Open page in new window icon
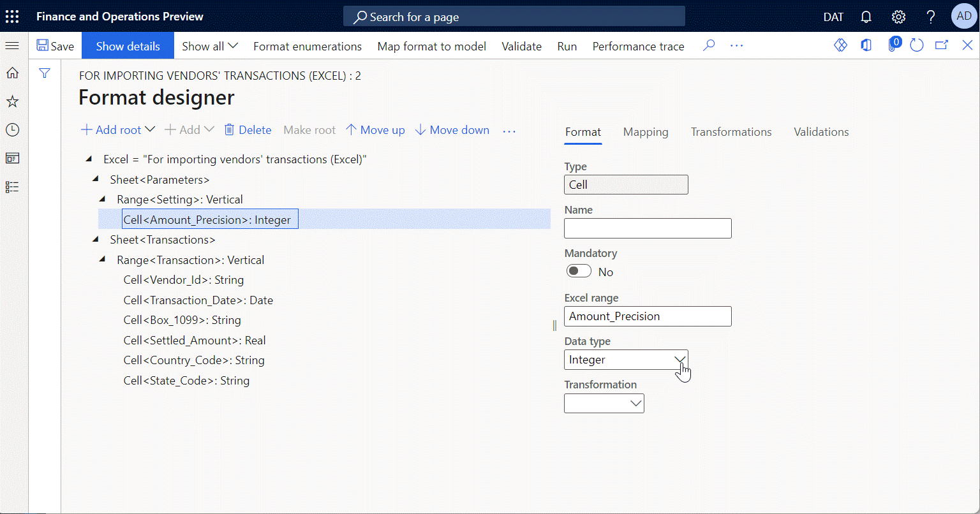Screen dimensions: 980x514 (x=942, y=45)
